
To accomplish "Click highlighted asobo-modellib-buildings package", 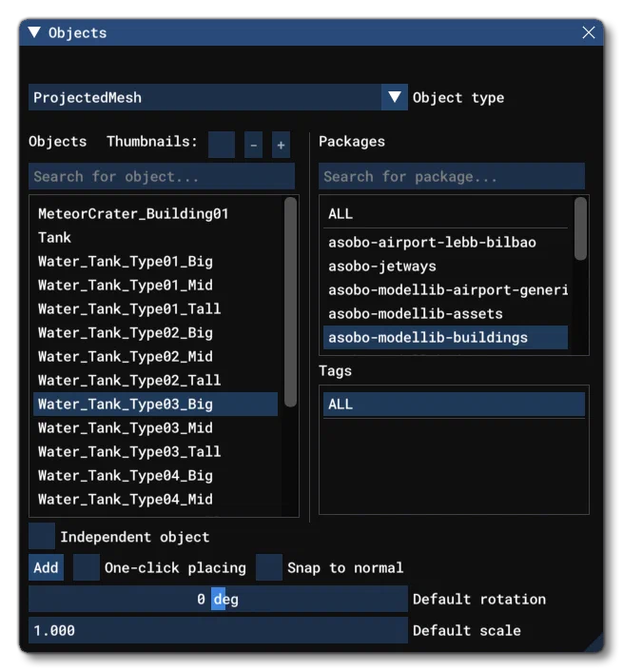I will (445, 337).
